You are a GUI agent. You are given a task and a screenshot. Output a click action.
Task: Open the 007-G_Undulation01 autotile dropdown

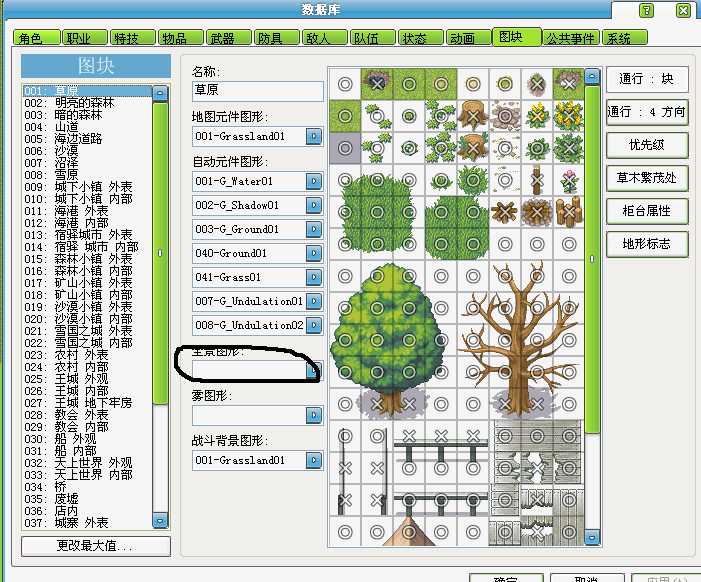pos(314,301)
